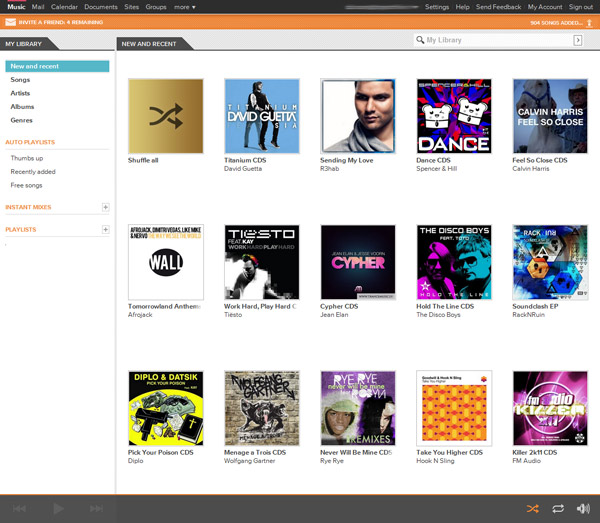Image resolution: width=600 pixels, height=523 pixels.
Task: Open Soundclash EP album cover
Action: (x=550, y=262)
